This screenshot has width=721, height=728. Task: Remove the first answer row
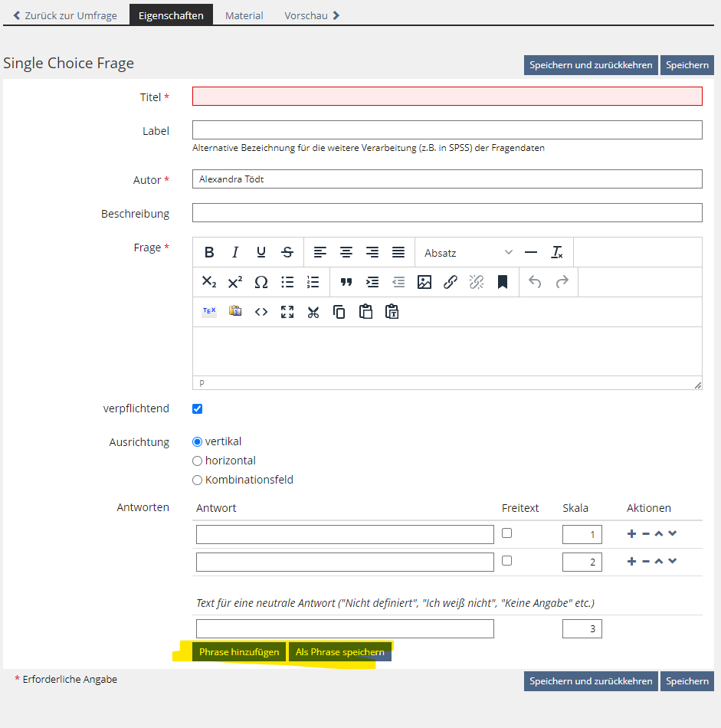click(645, 533)
